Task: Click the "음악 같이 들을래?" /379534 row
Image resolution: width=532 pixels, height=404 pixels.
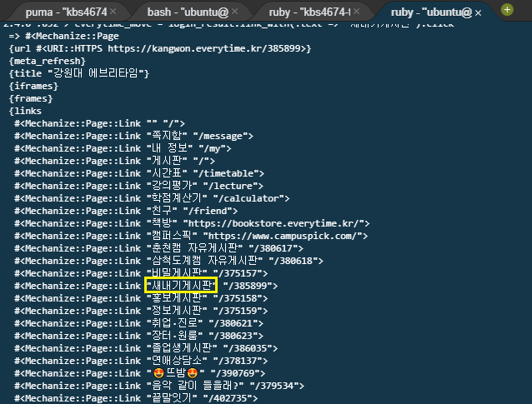Action: click(x=159, y=386)
